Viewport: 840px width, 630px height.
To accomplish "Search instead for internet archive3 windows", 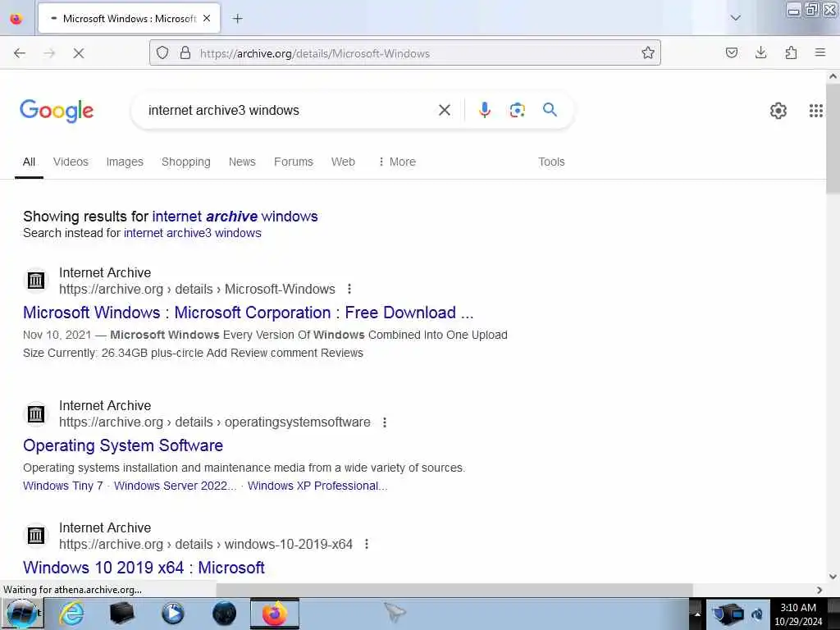I will tap(192, 233).
